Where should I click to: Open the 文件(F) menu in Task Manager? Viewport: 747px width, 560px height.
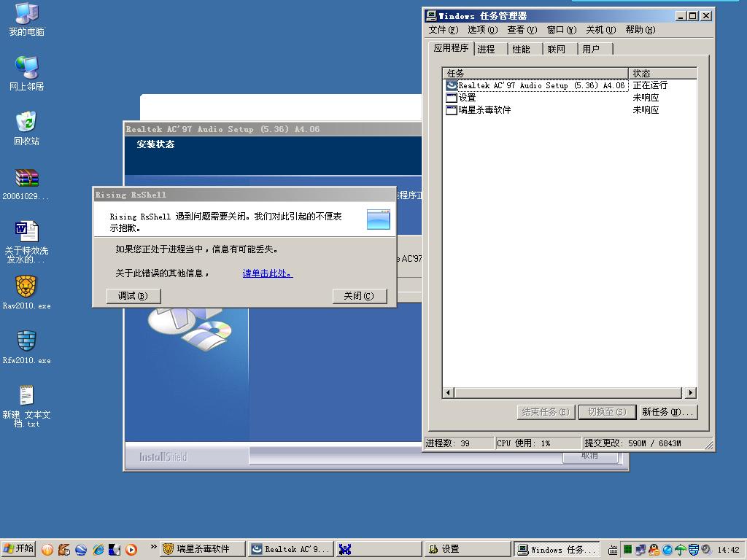pyautogui.click(x=443, y=30)
